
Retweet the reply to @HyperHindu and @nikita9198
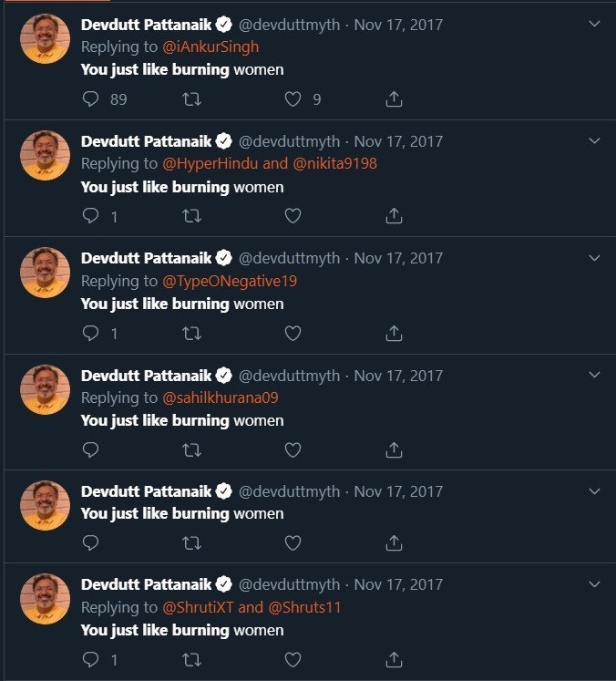pos(191,216)
